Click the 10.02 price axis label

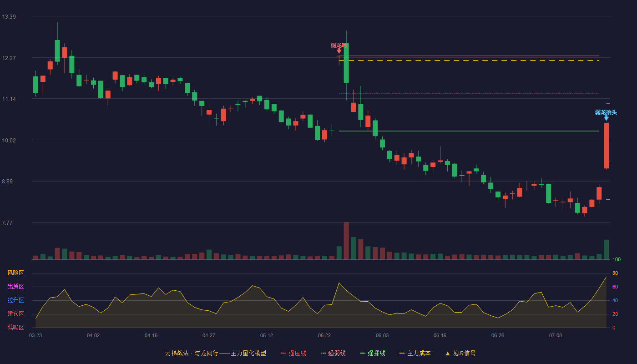[x=9, y=141]
